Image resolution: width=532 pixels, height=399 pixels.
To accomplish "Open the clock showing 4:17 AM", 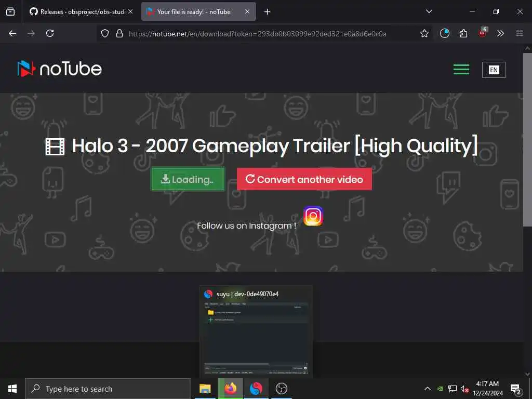I will (487, 389).
